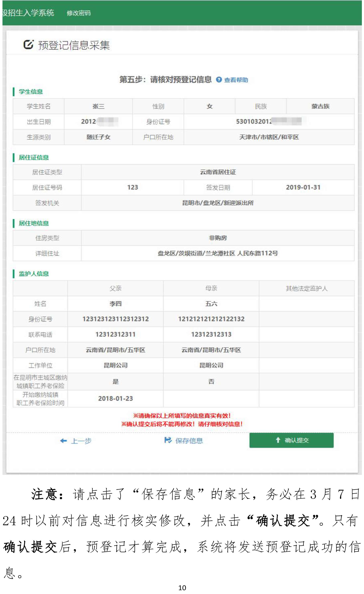Click the blue question mark help icon
364x594 pixels.
[x=219, y=80]
